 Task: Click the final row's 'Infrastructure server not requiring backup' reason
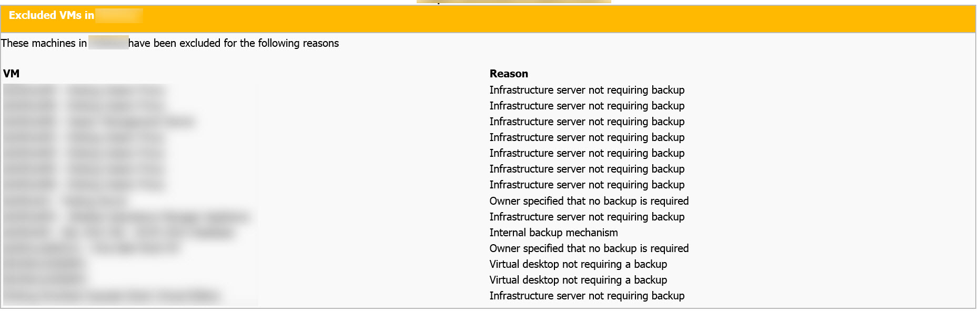click(x=587, y=296)
